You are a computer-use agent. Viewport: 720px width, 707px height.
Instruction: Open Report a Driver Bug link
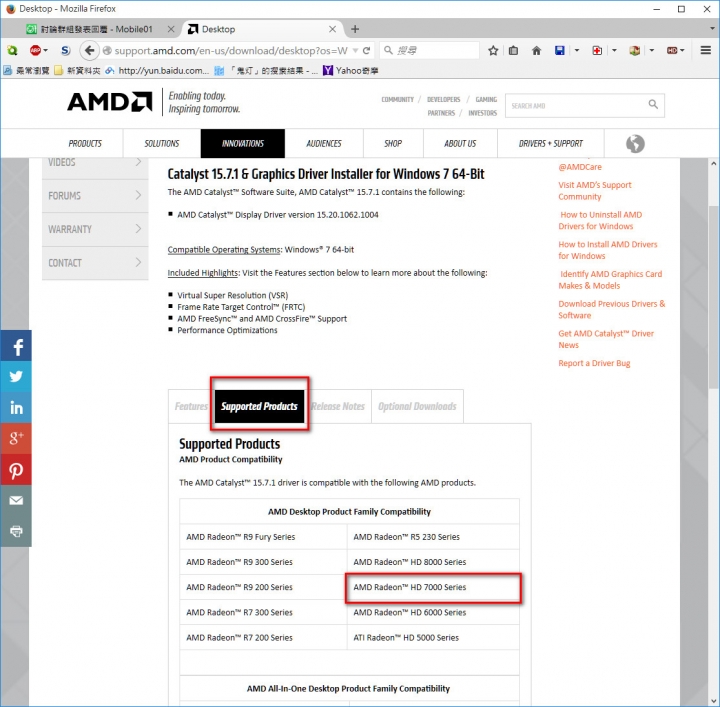[594, 363]
